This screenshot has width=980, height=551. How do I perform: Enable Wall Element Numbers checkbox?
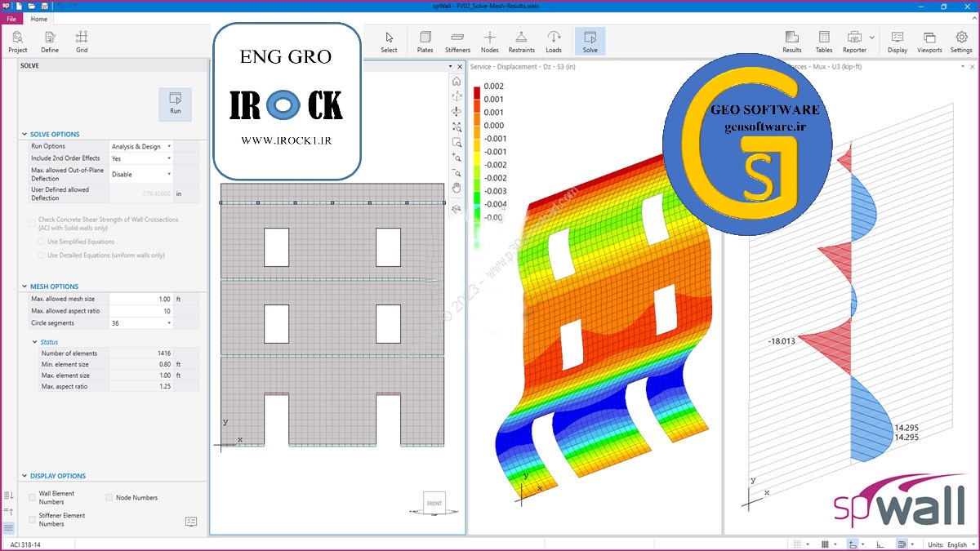coord(33,497)
